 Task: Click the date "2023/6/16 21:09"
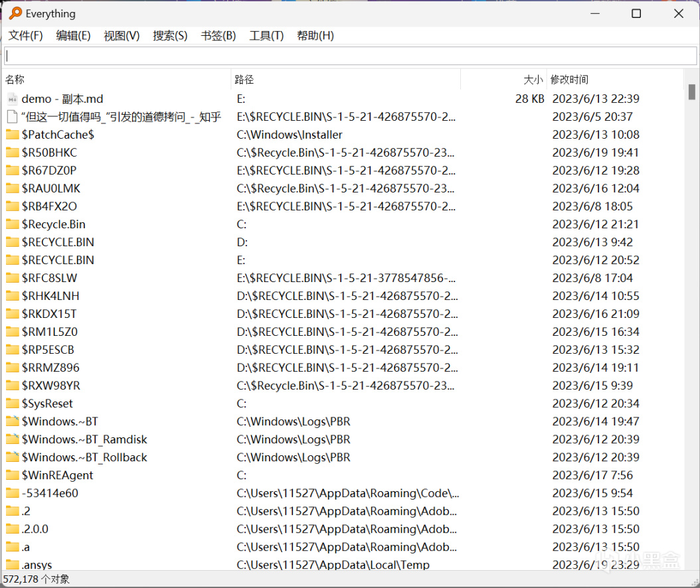(596, 314)
